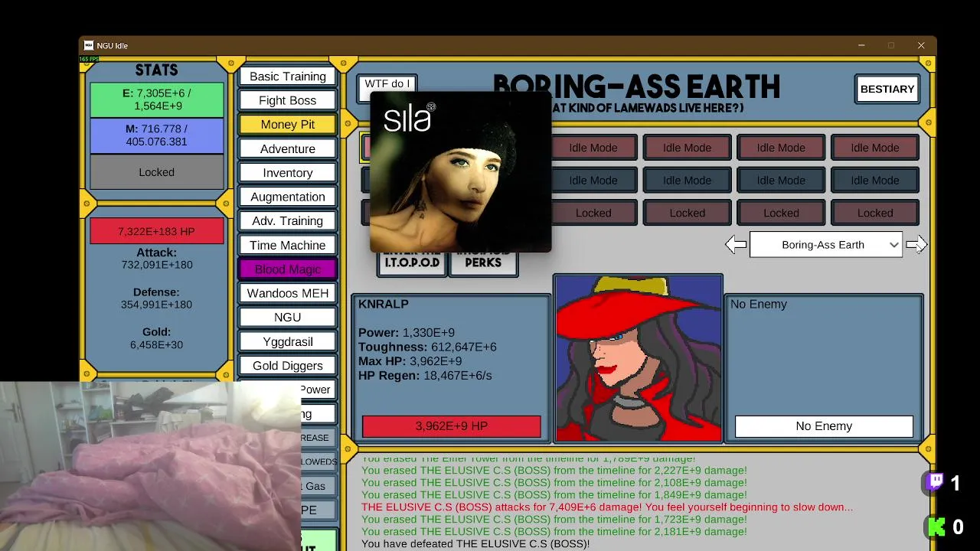Click the Defense value 354,991E+180
Screen dimensions: 980x551
click(157, 305)
